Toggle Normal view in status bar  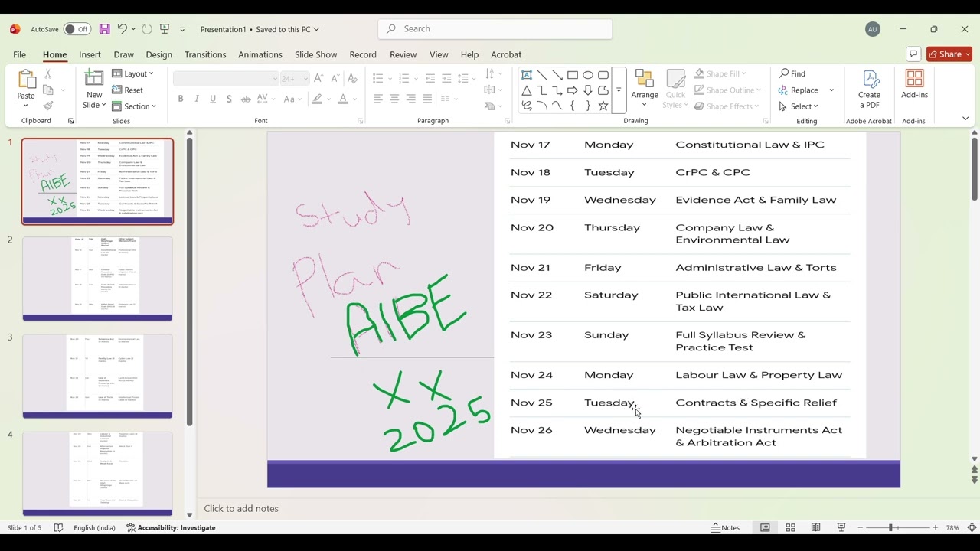(x=765, y=527)
